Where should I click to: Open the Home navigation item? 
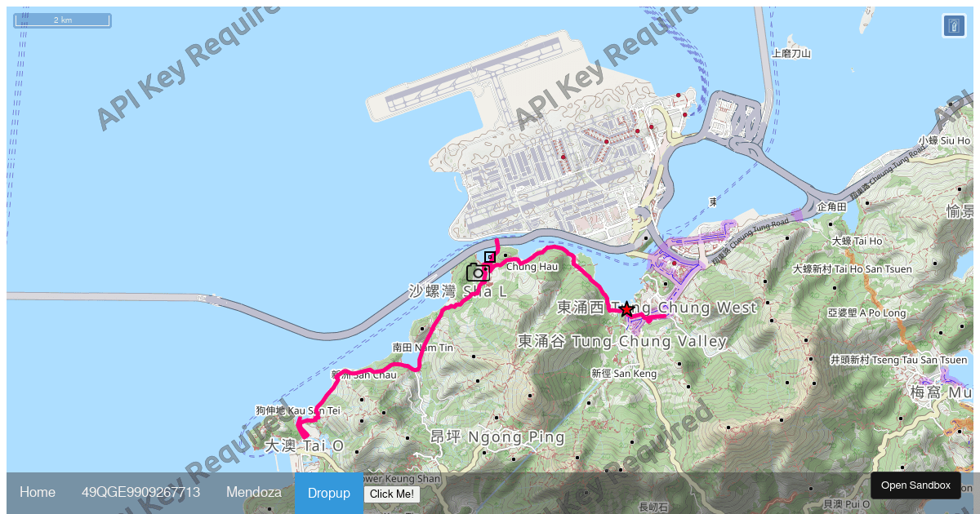(38, 493)
